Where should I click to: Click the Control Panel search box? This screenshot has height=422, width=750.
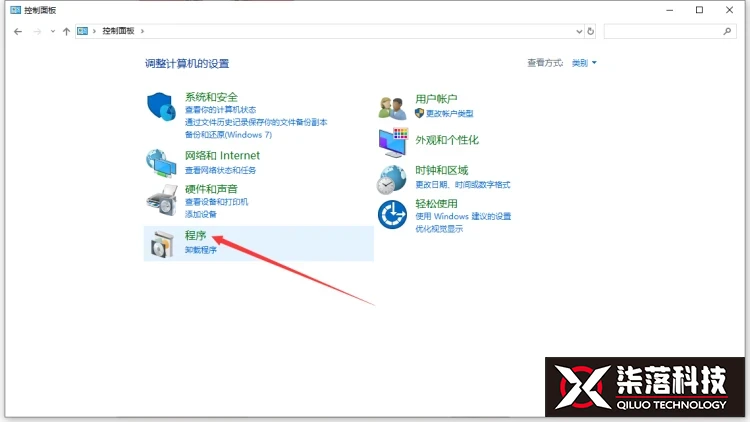pos(670,32)
